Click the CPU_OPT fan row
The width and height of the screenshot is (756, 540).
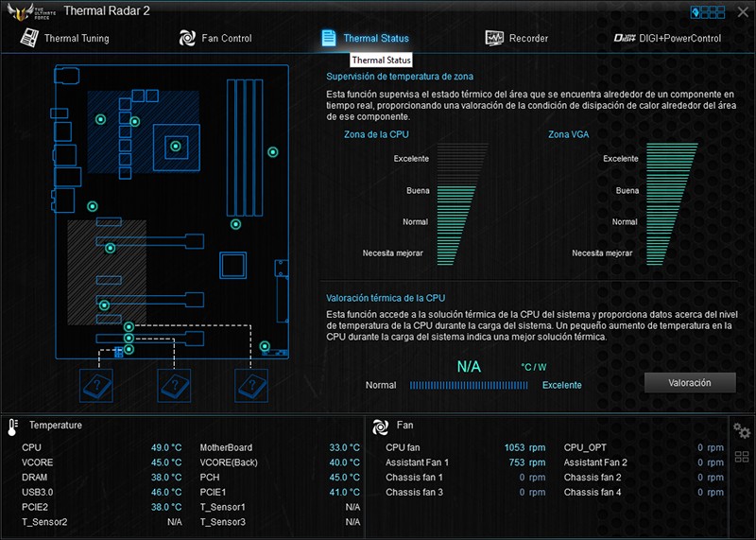pos(644,447)
